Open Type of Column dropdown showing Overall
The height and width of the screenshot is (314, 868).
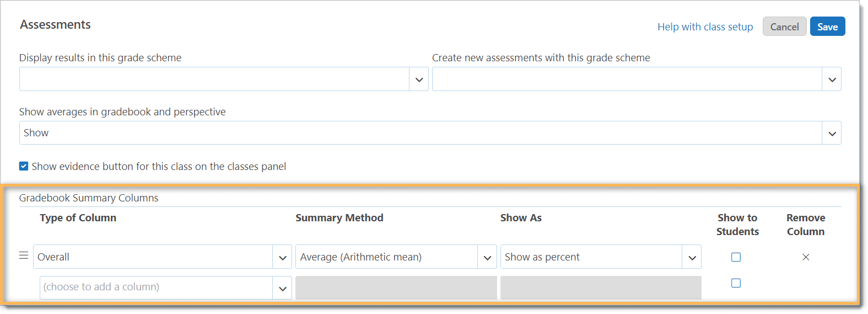[153, 257]
